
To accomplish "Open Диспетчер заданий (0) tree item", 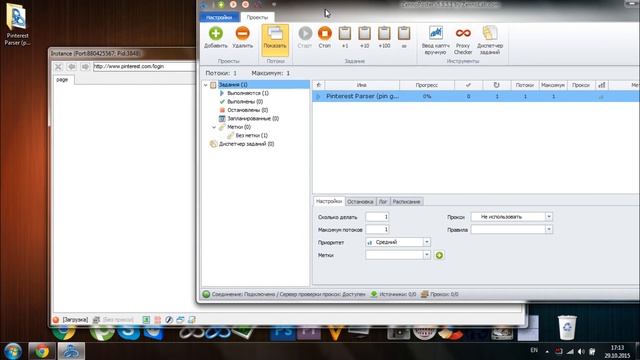I will (246, 144).
